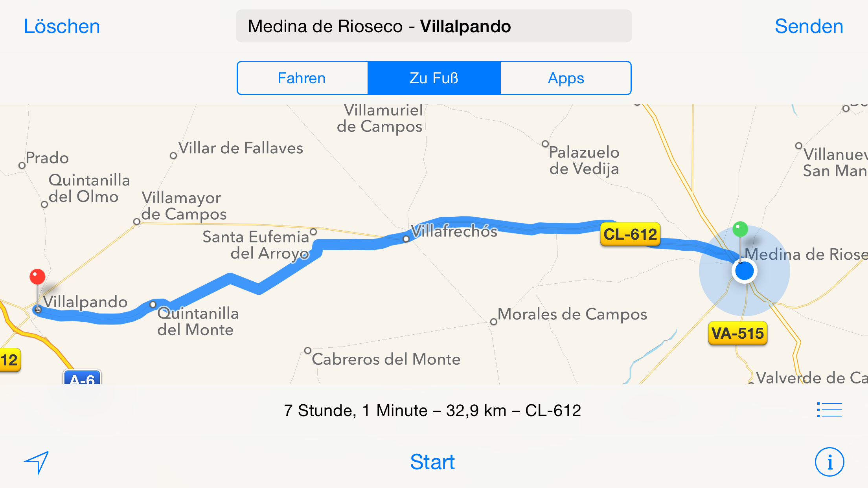Screen dimensions: 868x488
Task: Tap the blue current location dot
Action: coord(744,271)
